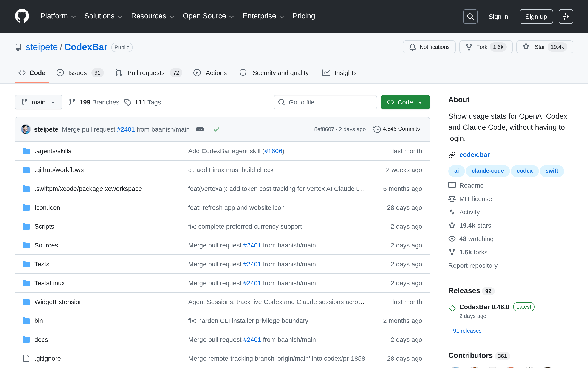Click the + 91 releases link
Image resolution: width=588 pixels, height=368 pixels.
[465, 331]
